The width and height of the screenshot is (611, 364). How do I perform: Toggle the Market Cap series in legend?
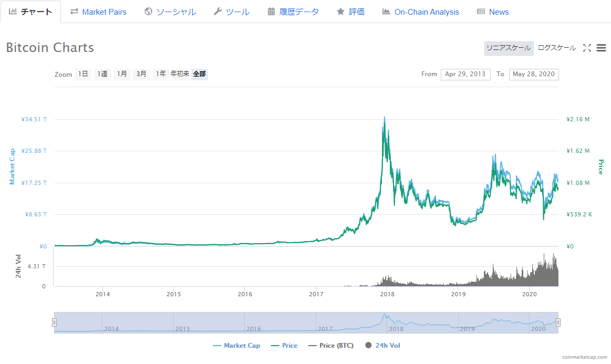236,346
